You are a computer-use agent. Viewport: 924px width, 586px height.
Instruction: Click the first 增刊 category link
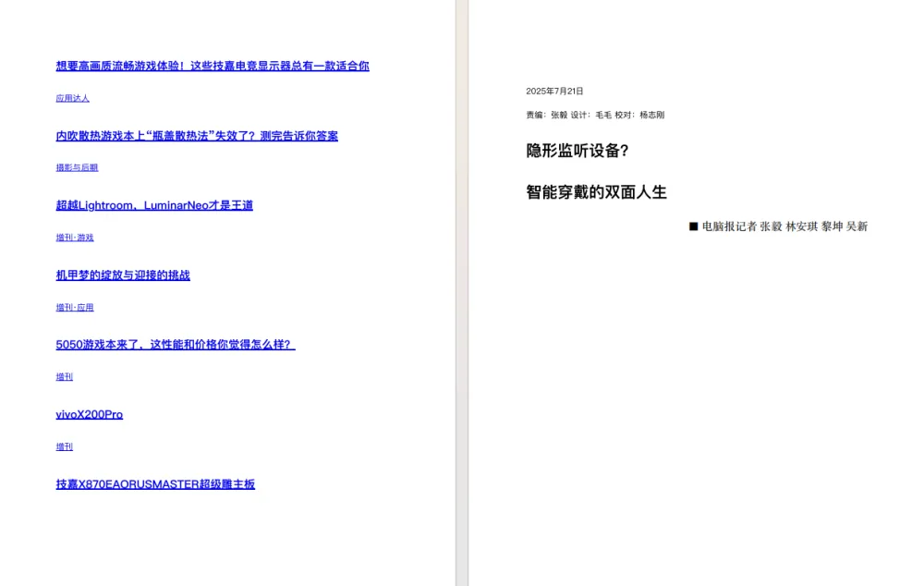63,377
